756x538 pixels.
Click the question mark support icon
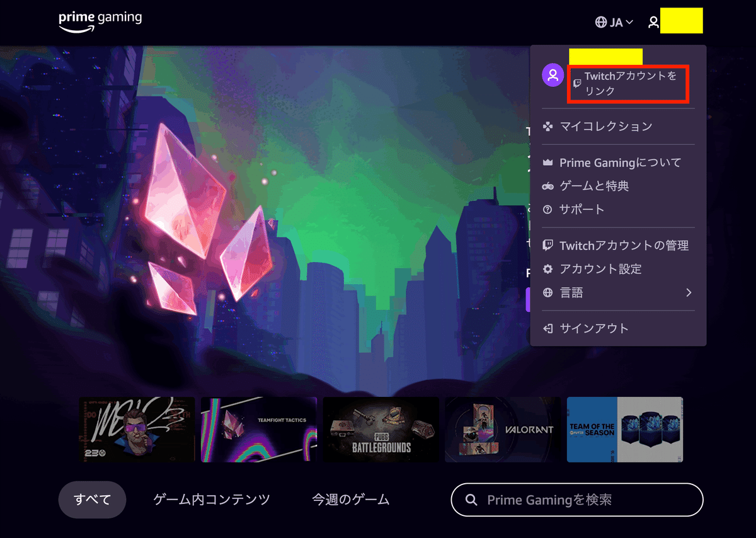[548, 210]
